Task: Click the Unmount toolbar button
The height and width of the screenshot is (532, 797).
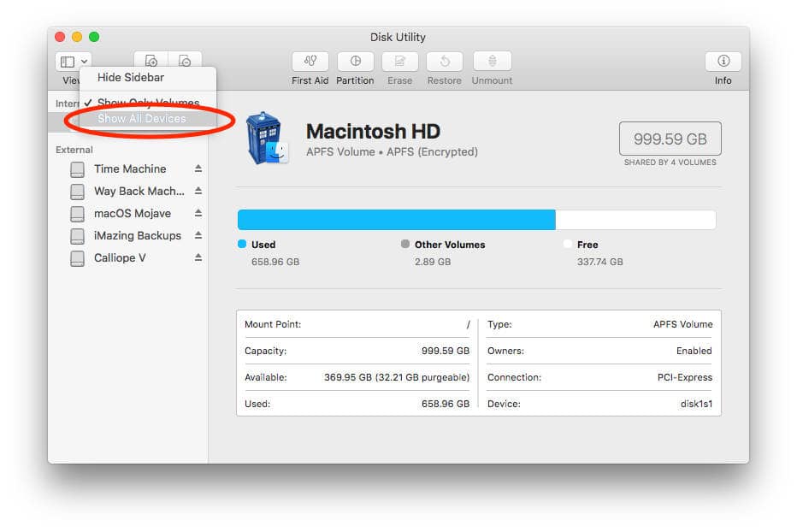Action: point(492,62)
